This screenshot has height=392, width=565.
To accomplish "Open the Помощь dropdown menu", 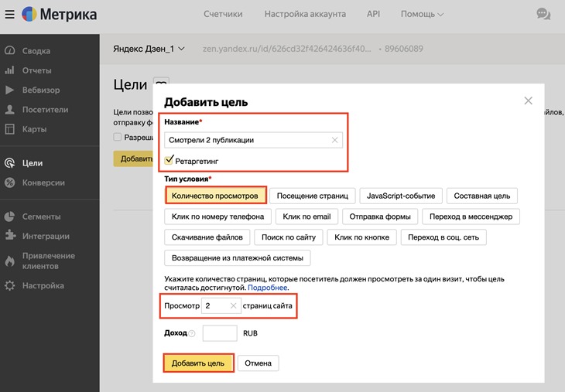I will (422, 14).
